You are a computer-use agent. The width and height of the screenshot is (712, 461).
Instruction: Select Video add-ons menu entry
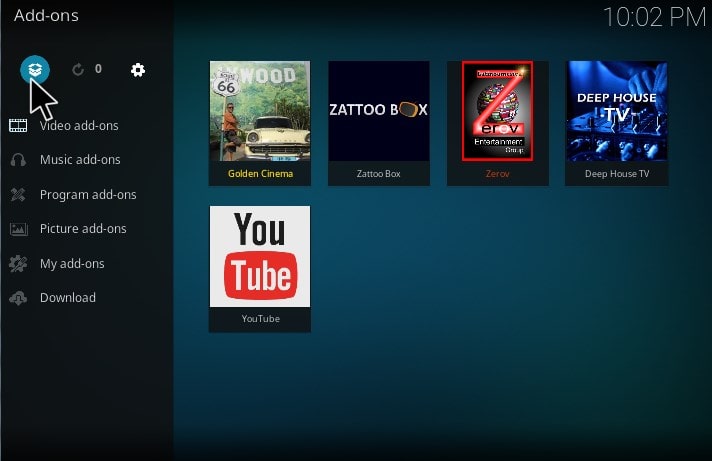tap(79, 125)
